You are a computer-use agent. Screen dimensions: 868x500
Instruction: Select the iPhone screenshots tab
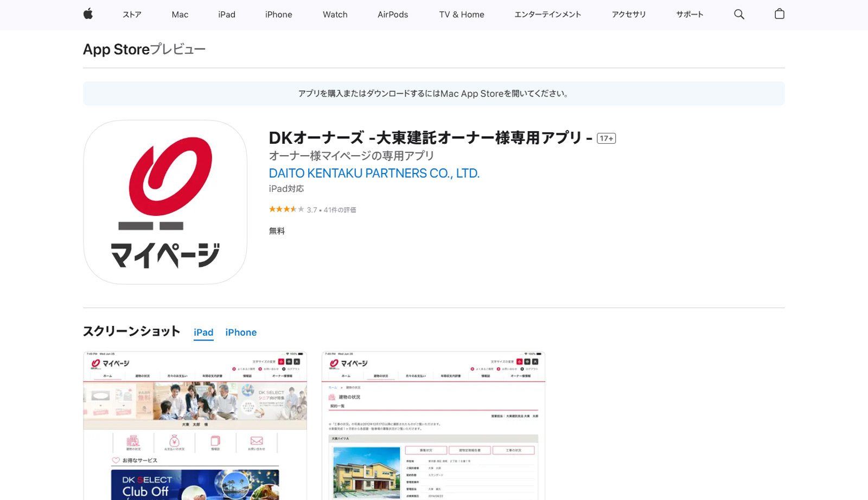(241, 332)
